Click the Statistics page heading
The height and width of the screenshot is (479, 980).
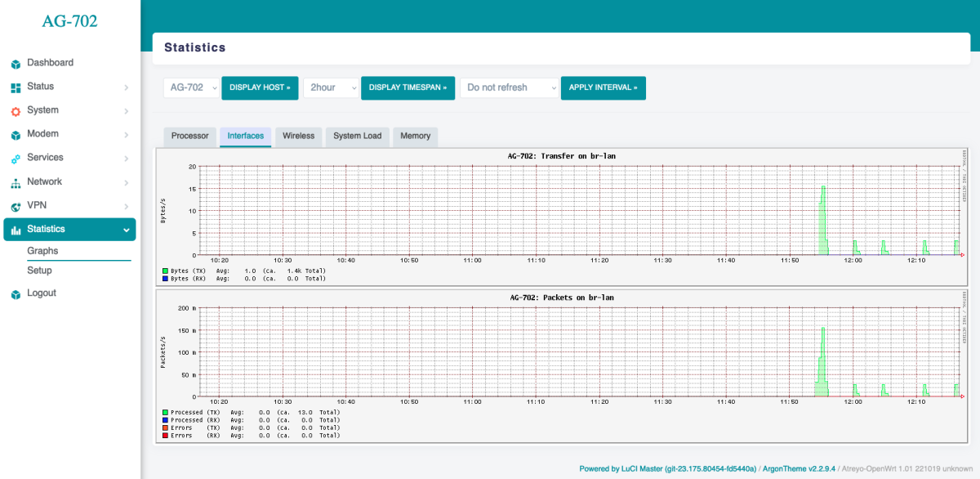pyautogui.click(x=194, y=48)
